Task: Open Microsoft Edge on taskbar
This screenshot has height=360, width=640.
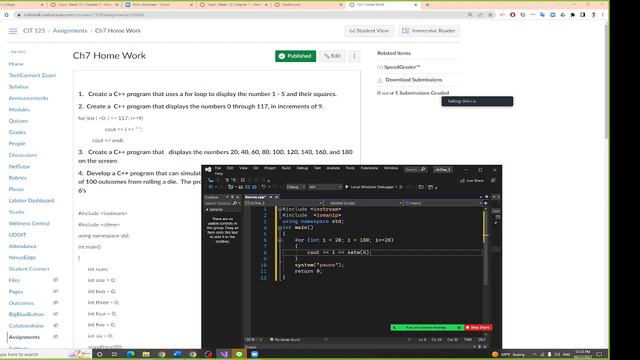Action: 131,354
